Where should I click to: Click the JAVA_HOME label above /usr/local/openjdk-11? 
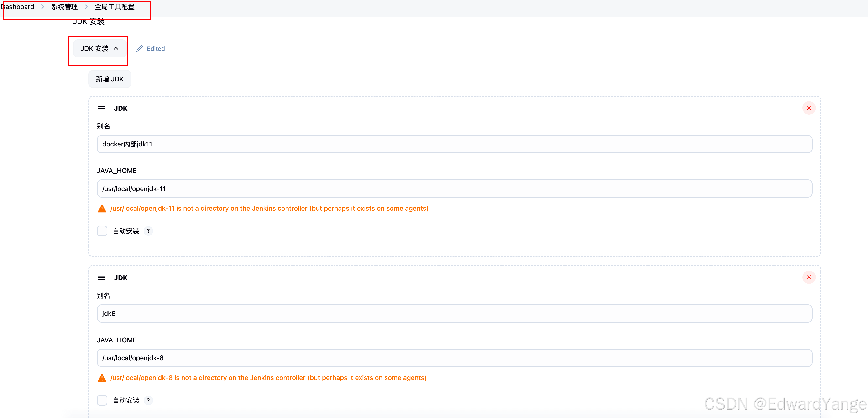(117, 171)
